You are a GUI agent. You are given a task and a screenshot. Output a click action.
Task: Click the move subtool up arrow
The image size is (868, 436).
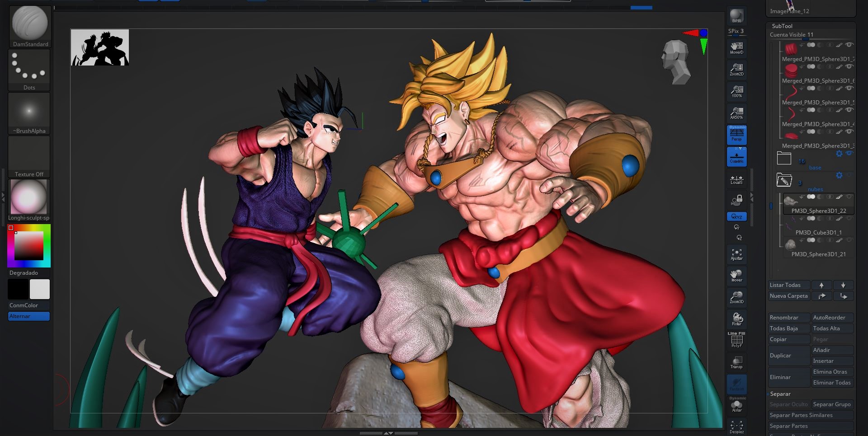pos(821,285)
